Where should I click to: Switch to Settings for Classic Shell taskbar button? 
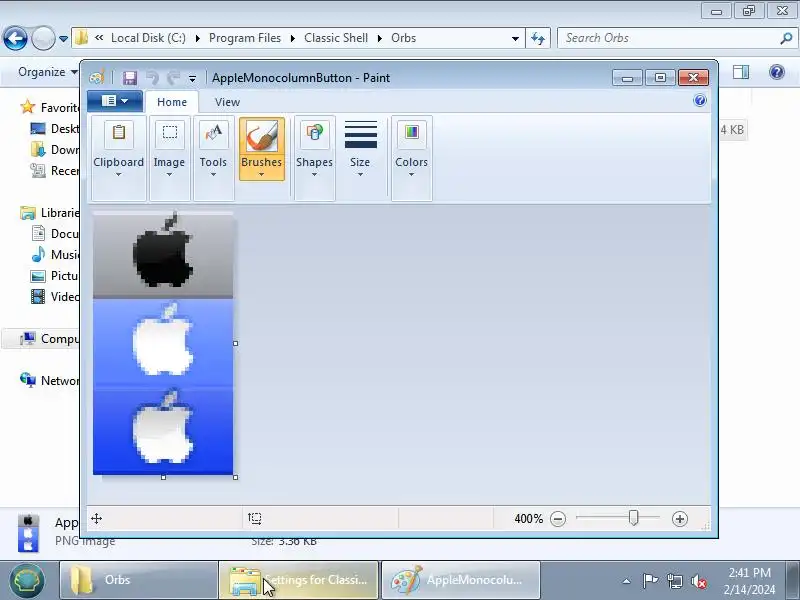[299, 580]
